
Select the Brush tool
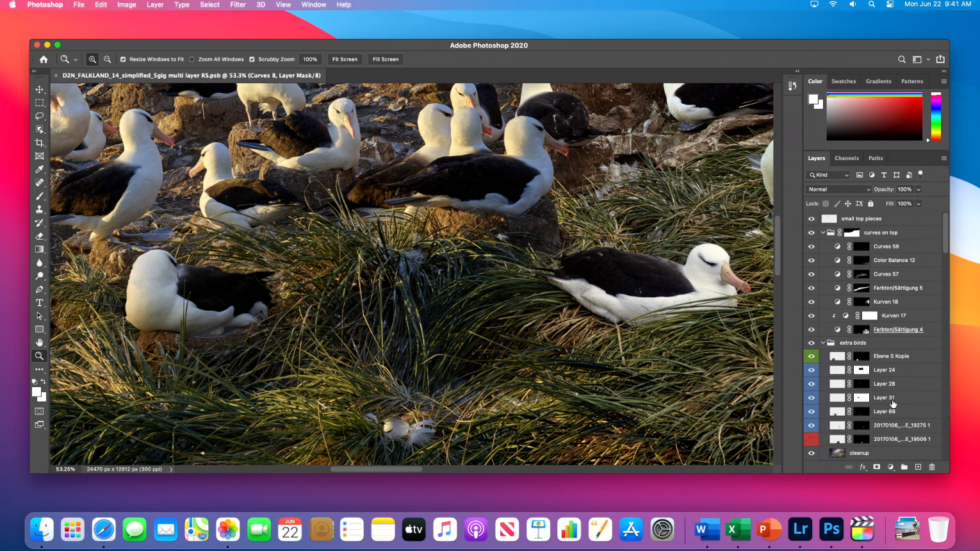[40, 196]
